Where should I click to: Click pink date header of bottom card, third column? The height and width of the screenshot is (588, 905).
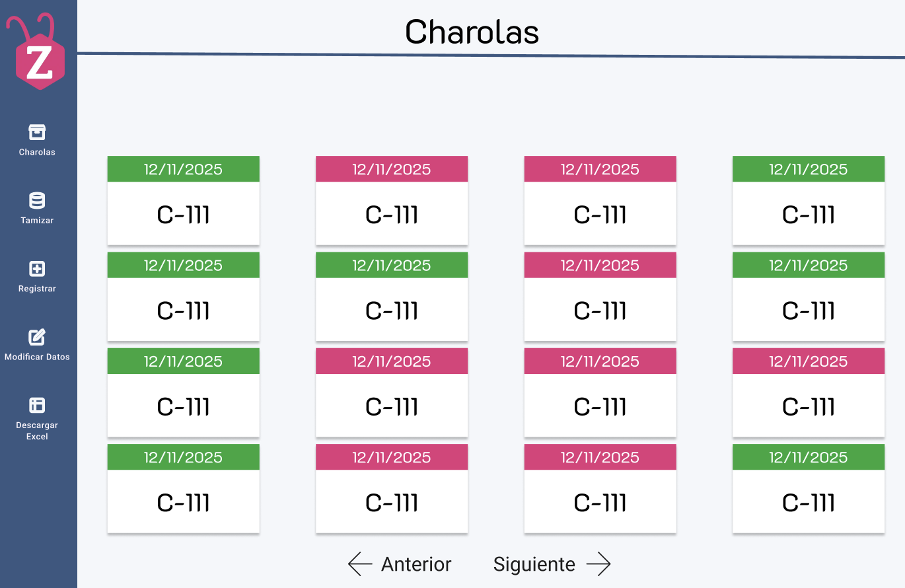[600, 457]
